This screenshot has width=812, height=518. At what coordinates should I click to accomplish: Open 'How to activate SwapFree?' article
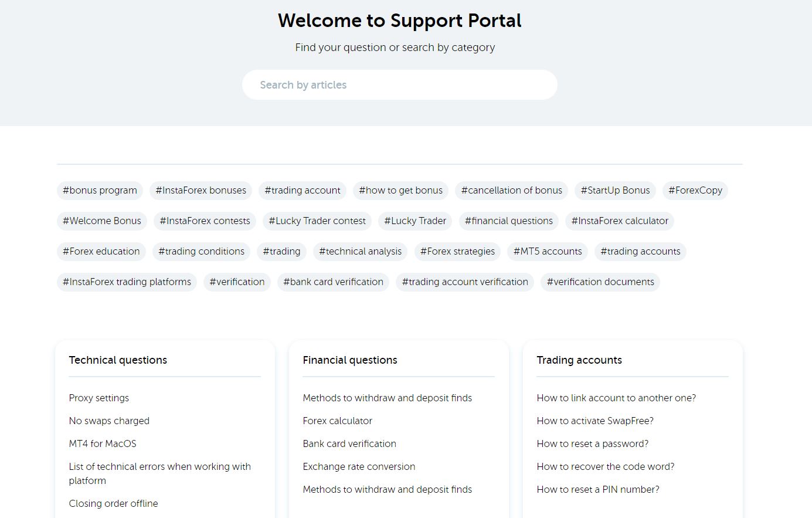(595, 421)
